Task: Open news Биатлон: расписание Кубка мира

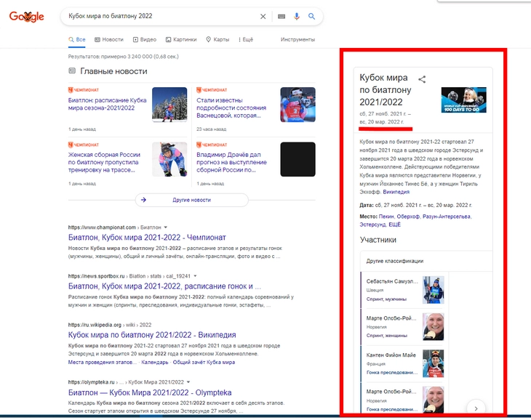Action: (108, 104)
